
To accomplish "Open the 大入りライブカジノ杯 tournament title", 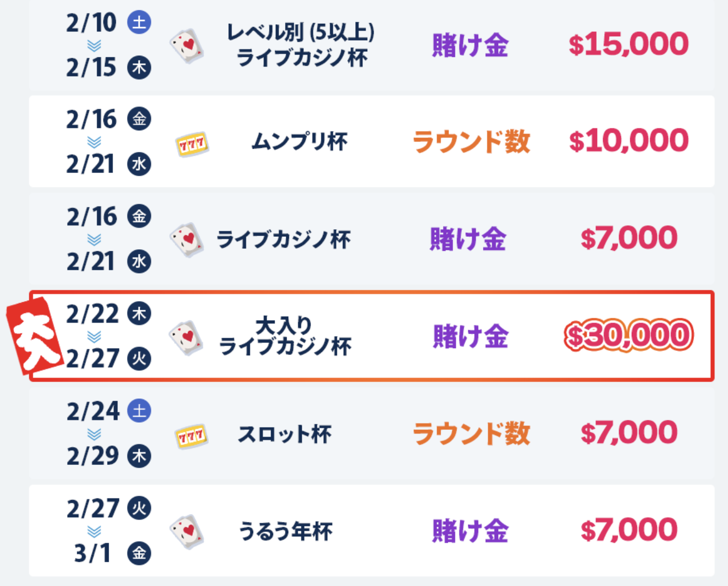I will pyautogui.click(x=285, y=336).
